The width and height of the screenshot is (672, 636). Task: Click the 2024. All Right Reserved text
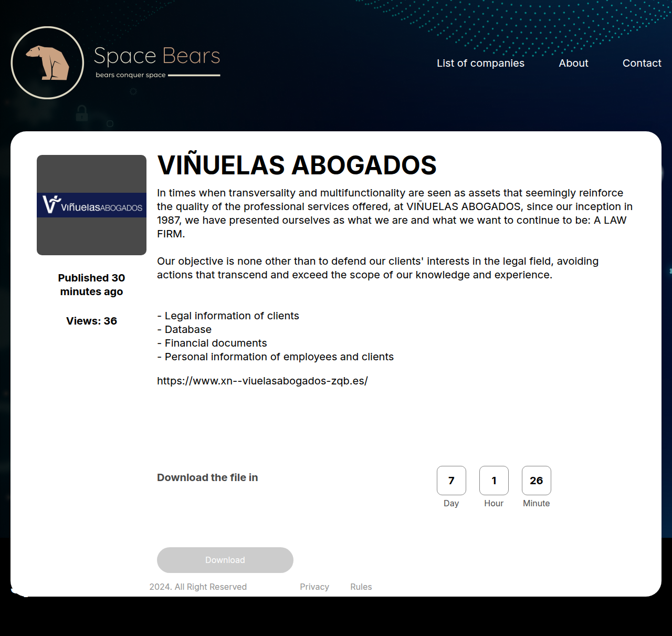(198, 587)
